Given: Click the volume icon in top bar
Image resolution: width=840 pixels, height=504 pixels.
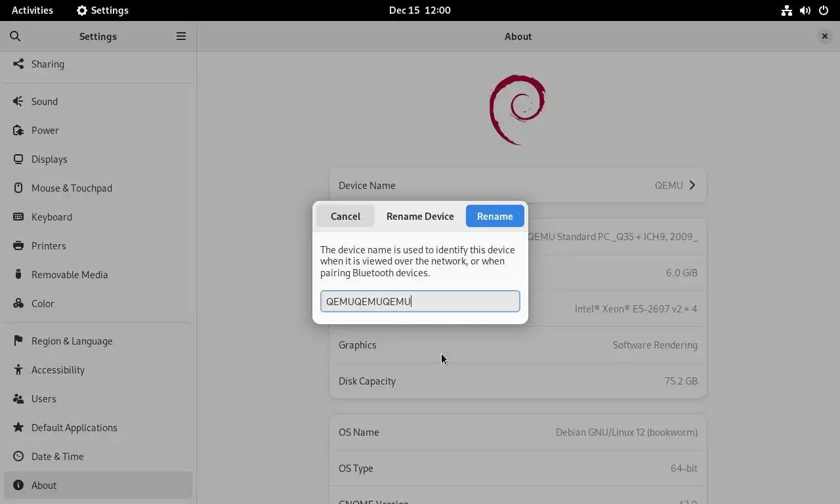Looking at the screenshot, I should [x=805, y=10].
